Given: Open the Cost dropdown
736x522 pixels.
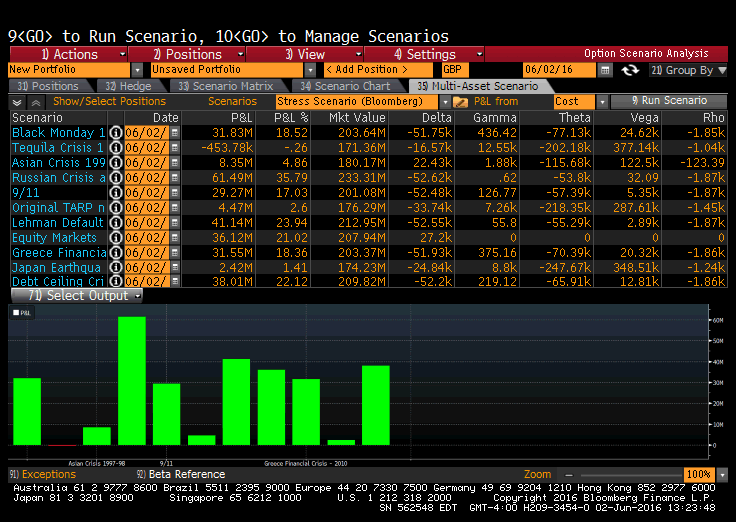Looking at the screenshot, I should coord(580,102).
